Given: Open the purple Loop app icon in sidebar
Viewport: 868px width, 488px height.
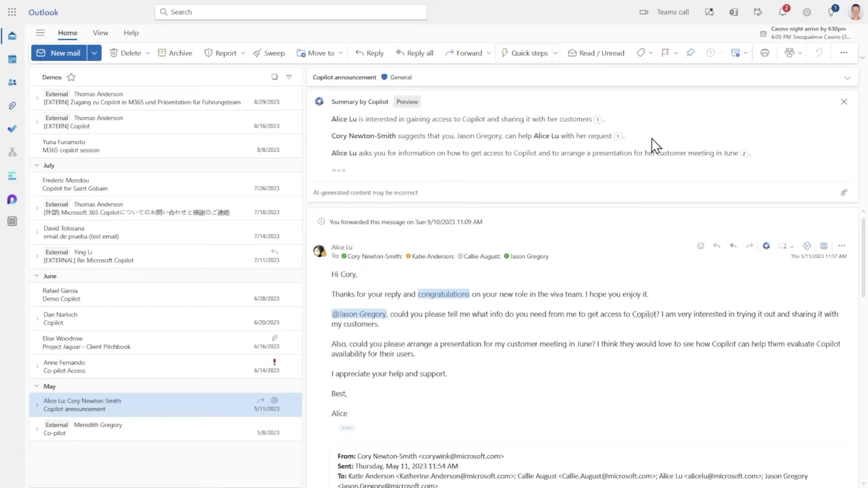Looking at the screenshot, I should 12,200.
